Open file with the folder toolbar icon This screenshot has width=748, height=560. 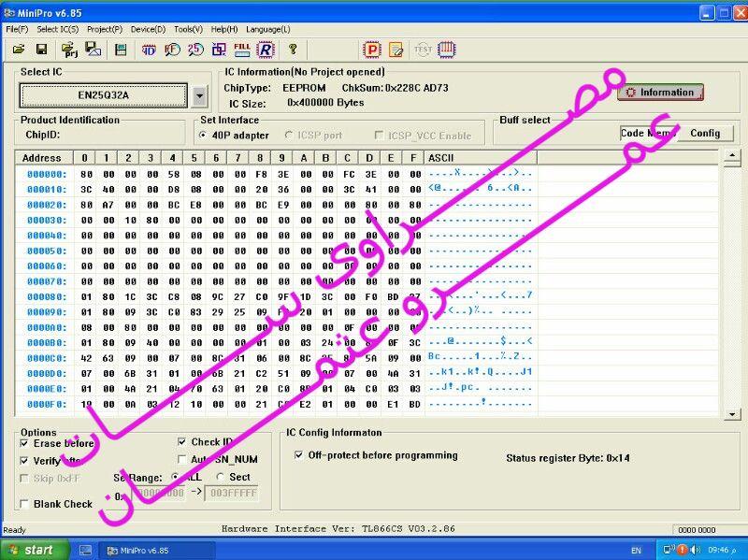[18, 50]
